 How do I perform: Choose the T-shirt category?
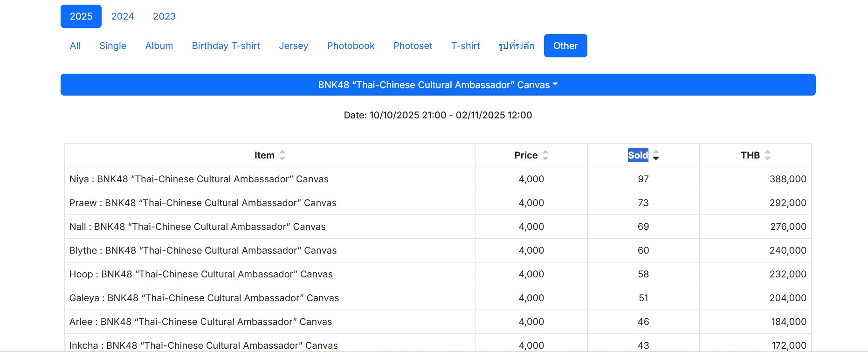pyautogui.click(x=466, y=46)
